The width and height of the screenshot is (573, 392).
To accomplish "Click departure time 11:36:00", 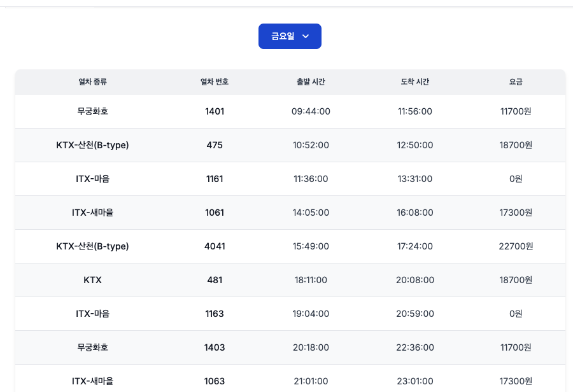I will point(311,179).
